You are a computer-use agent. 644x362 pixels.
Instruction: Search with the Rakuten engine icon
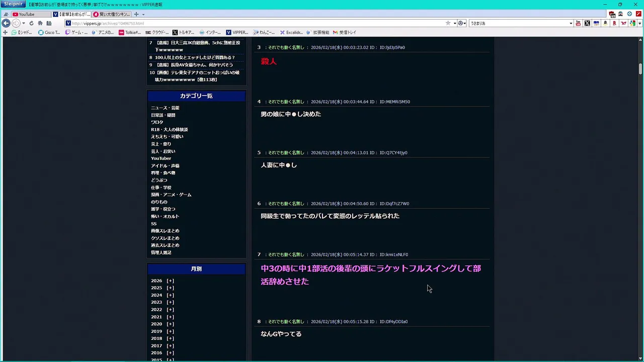click(614, 23)
